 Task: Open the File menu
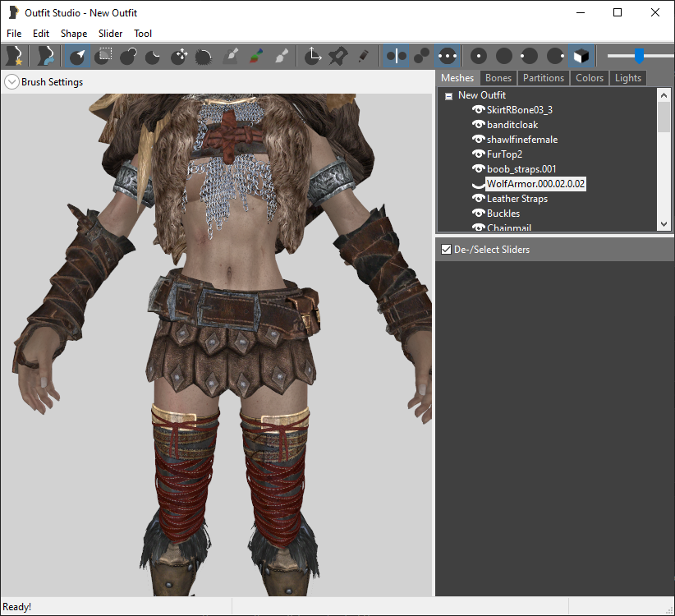(14, 34)
